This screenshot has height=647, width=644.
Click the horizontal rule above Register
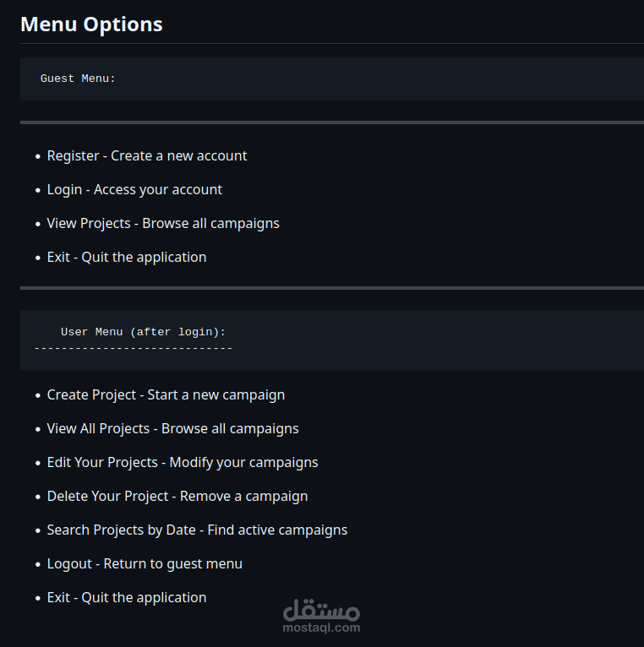click(332, 122)
